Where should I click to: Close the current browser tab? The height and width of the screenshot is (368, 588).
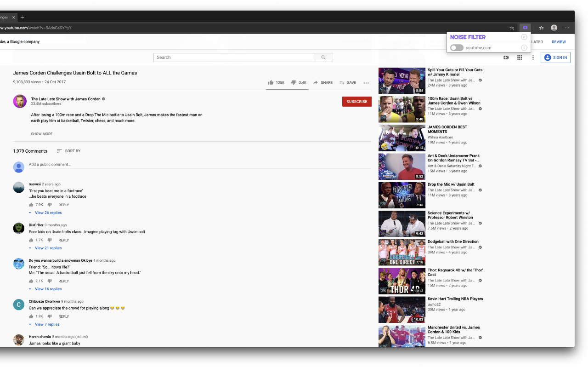coord(14,17)
